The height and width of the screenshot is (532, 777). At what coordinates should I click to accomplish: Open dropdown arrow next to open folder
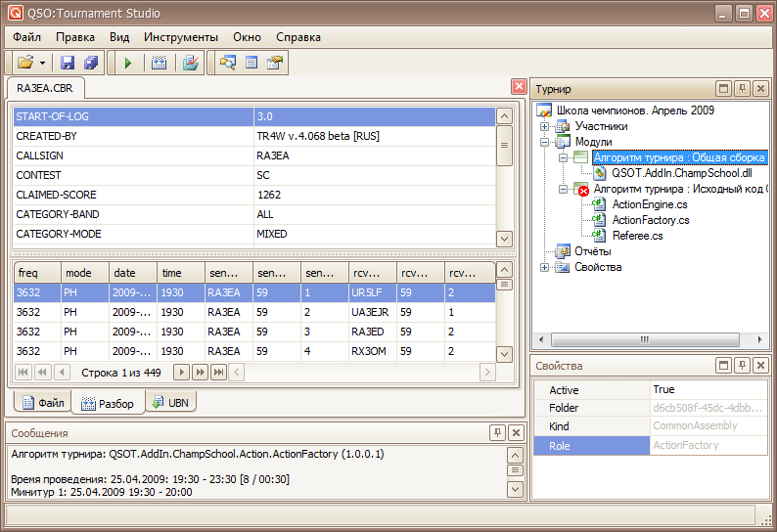point(43,63)
